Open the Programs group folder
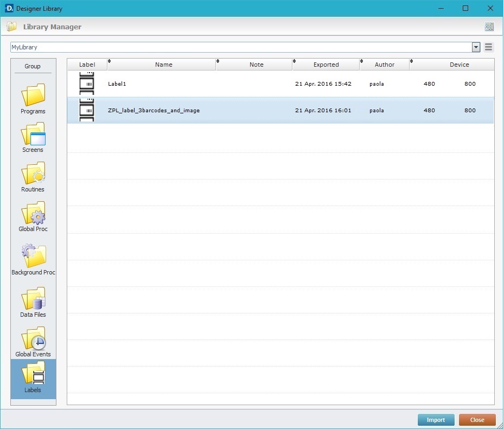The image size is (504, 429). [x=33, y=98]
